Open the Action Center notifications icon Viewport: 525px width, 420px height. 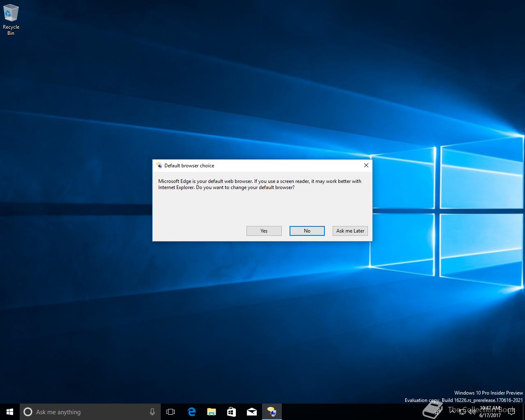click(x=511, y=412)
